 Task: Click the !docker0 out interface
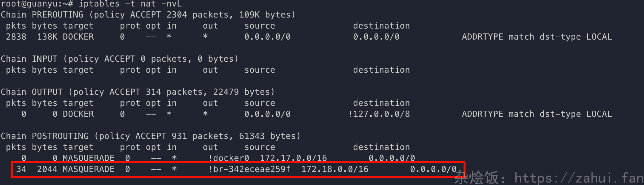point(229,158)
